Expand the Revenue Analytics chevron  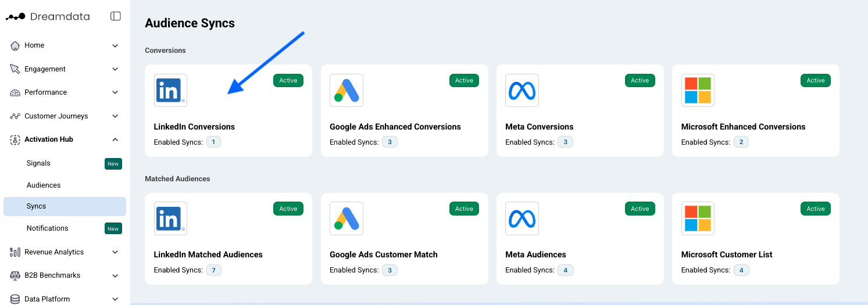pos(115,252)
